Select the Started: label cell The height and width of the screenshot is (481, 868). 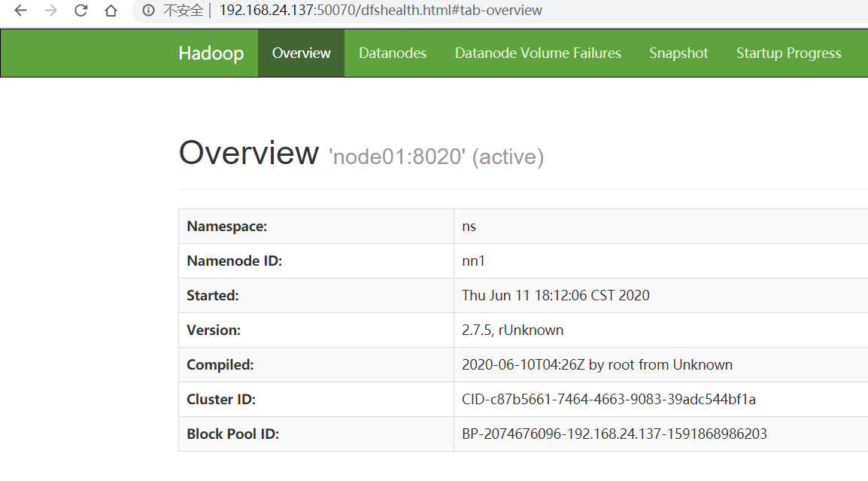click(316, 295)
